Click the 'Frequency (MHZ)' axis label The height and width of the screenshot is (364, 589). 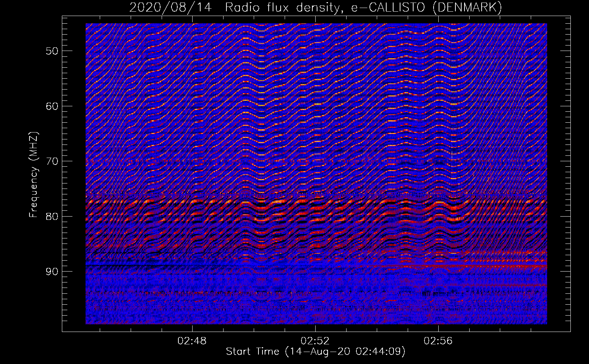tap(33, 175)
